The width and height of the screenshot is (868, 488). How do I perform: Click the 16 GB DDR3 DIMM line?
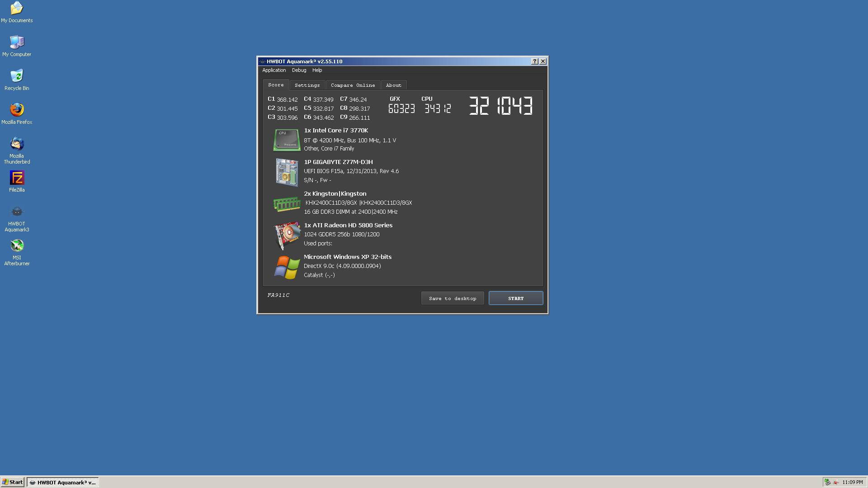pyautogui.click(x=351, y=211)
